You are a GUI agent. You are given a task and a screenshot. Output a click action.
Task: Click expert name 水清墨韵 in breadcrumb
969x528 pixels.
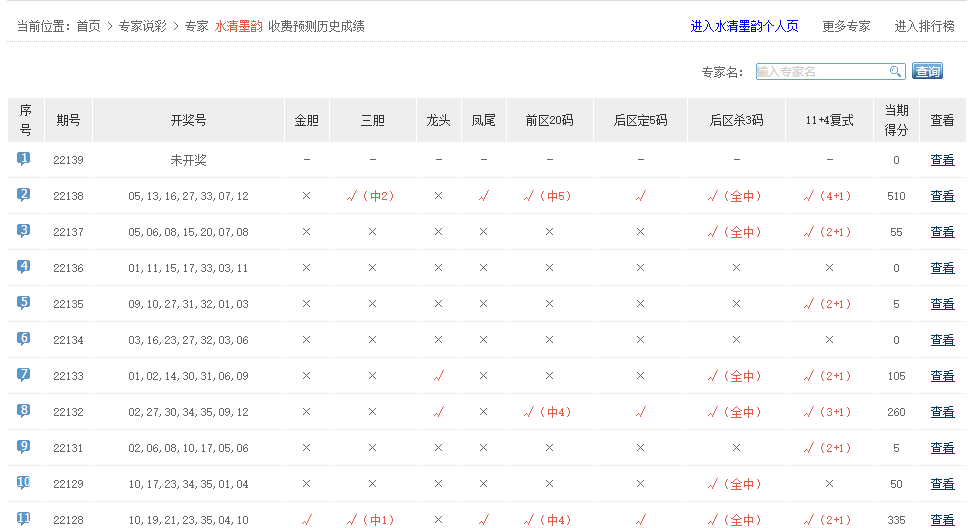click(x=238, y=26)
